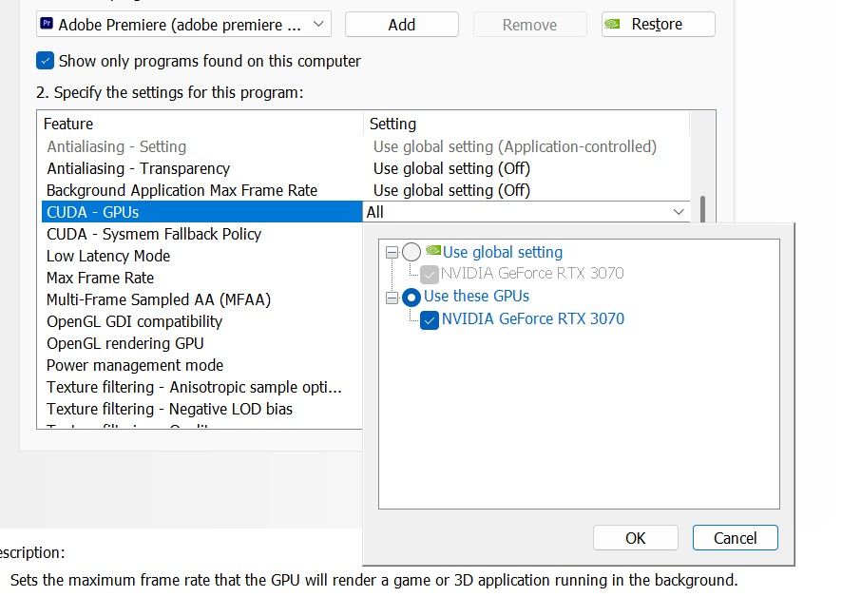Select the Use these GPUs radio button

click(411, 297)
